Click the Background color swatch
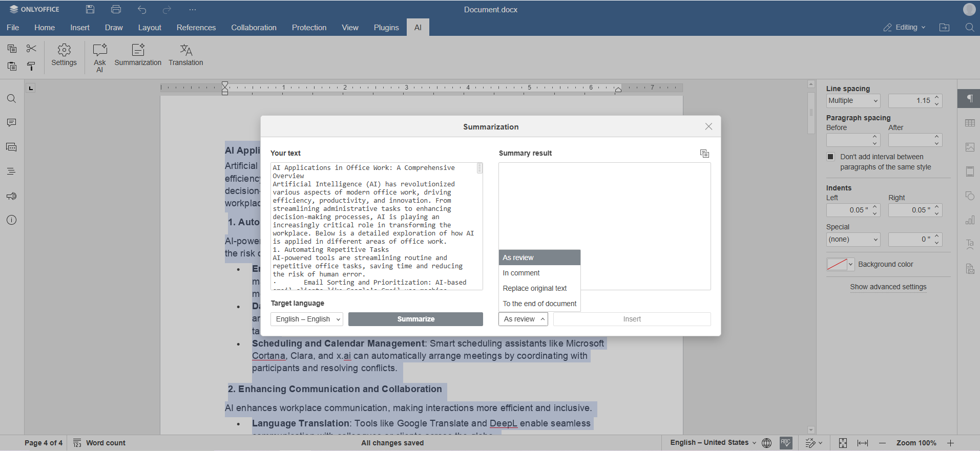This screenshot has height=451, width=980. tap(837, 265)
